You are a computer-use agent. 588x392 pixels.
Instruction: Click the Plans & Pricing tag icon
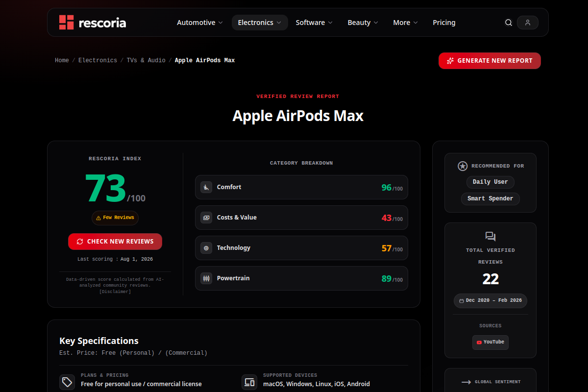point(67,382)
